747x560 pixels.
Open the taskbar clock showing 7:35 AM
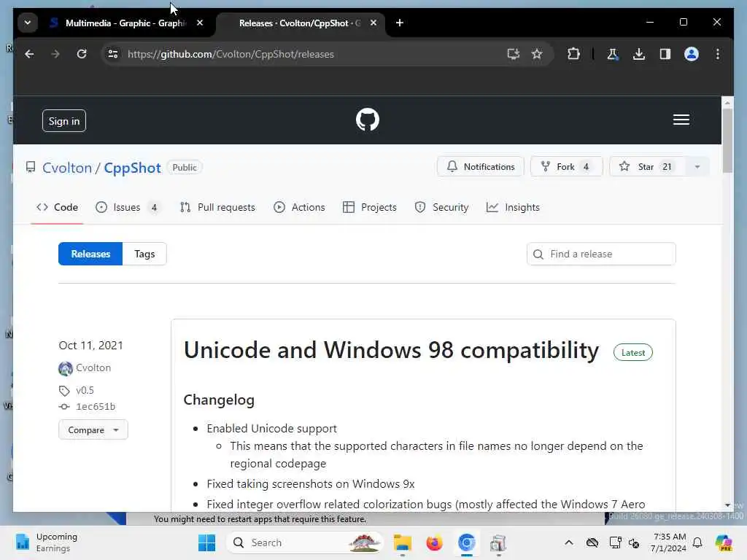coord(669,542)
